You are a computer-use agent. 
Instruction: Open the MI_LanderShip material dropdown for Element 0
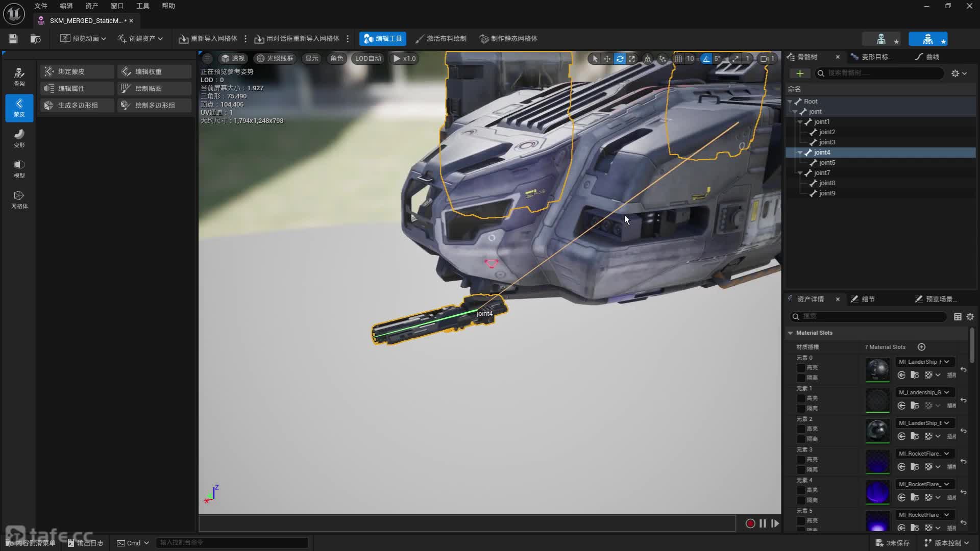(x=924, y=362)
